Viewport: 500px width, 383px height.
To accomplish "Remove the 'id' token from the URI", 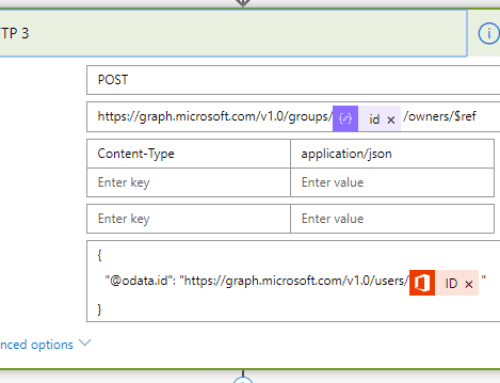I will tap(391, 120).
